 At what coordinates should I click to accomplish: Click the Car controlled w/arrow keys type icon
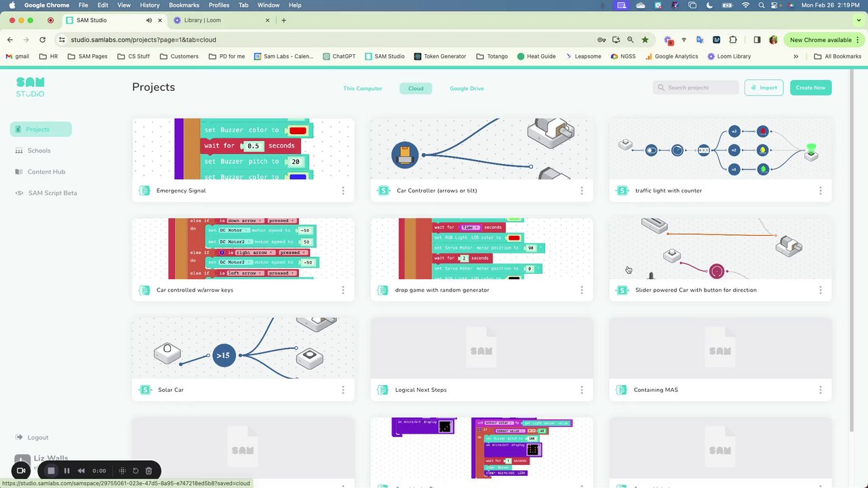144,290
